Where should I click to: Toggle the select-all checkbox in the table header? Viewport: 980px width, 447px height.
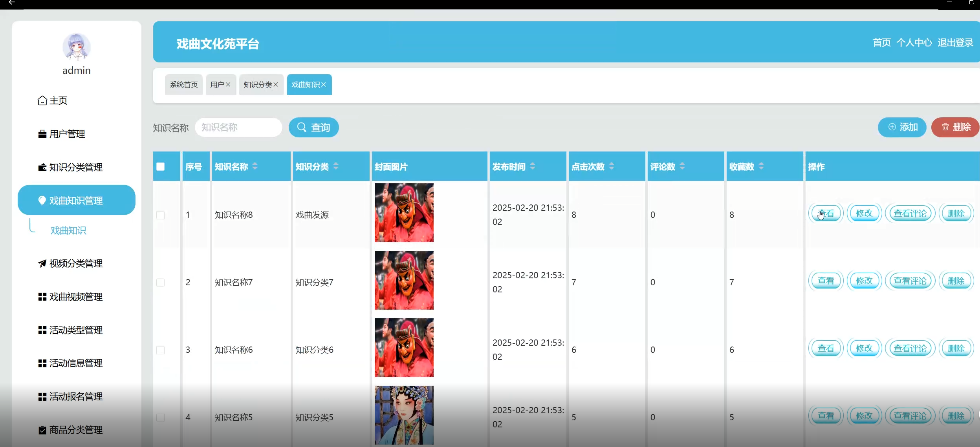[160, 167]
